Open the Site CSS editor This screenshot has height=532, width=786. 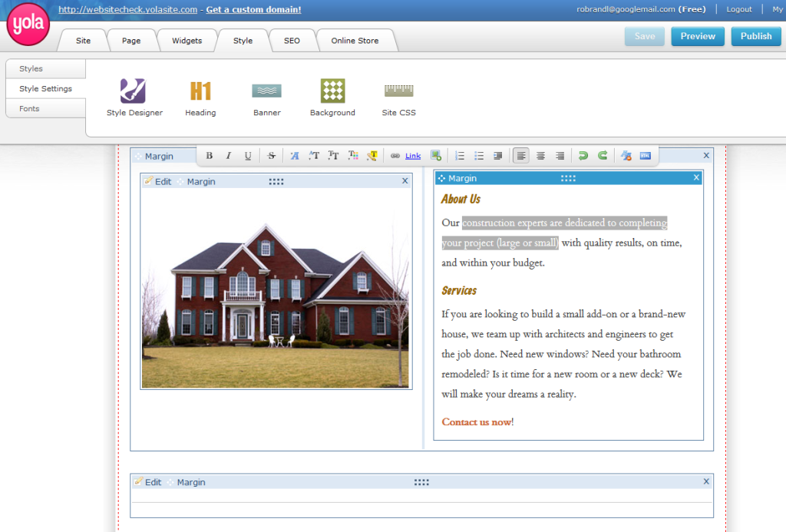(x=398, y=91)
